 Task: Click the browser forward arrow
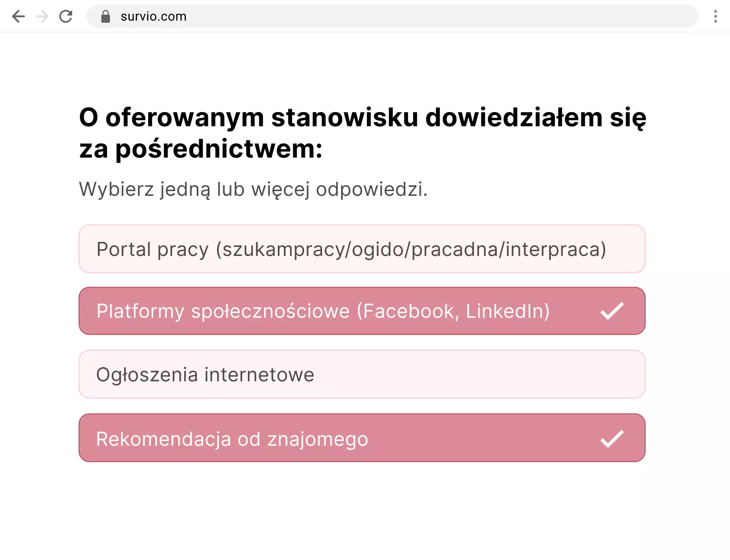(42, 16)
